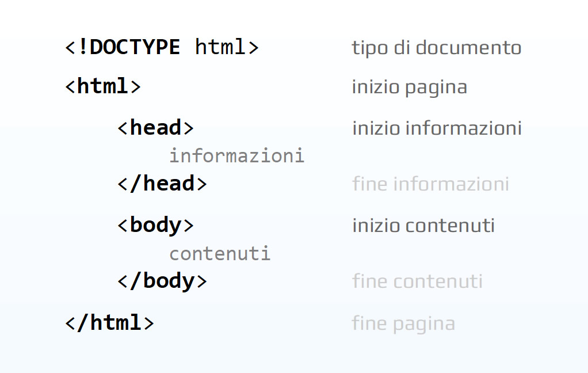Screen dimensions: 588x373
Task: Select the faded 'fine informazioni' label
Action: coord(430,184)
